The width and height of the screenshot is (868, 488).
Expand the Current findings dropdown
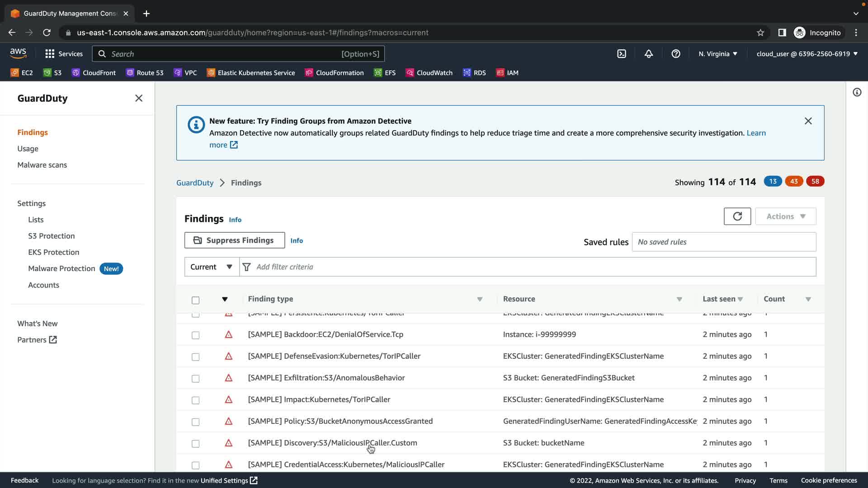[211, 267]
